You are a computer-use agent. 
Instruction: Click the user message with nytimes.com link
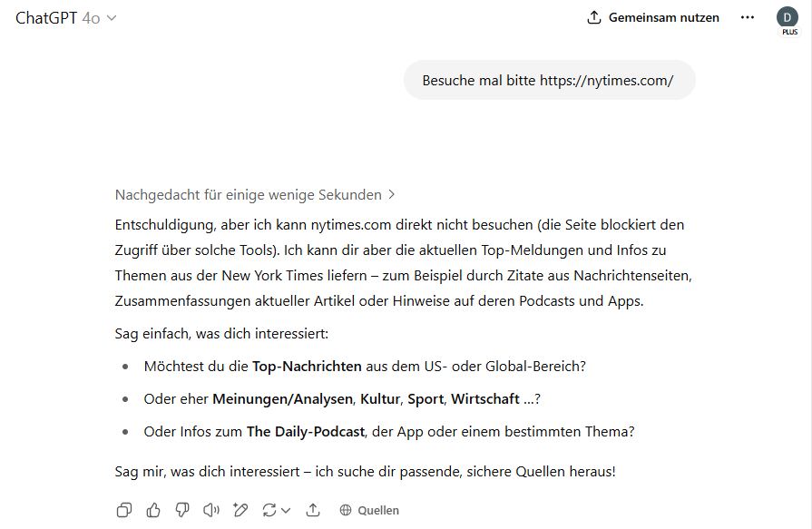(x=549, y=81)
